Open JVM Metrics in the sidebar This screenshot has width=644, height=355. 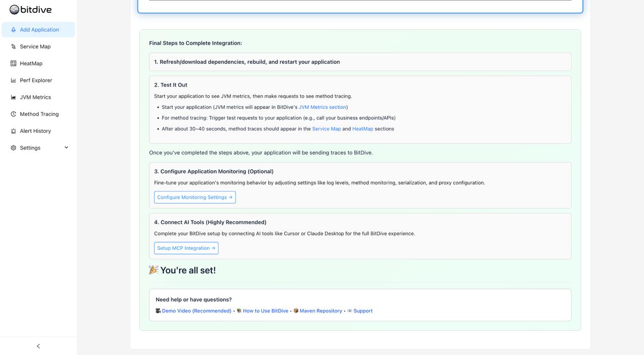point(38,97)
